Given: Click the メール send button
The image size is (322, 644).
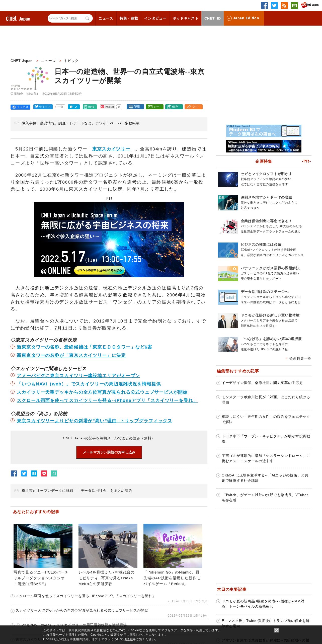Looking at the screenshot, I should click(x=155, y=107).
